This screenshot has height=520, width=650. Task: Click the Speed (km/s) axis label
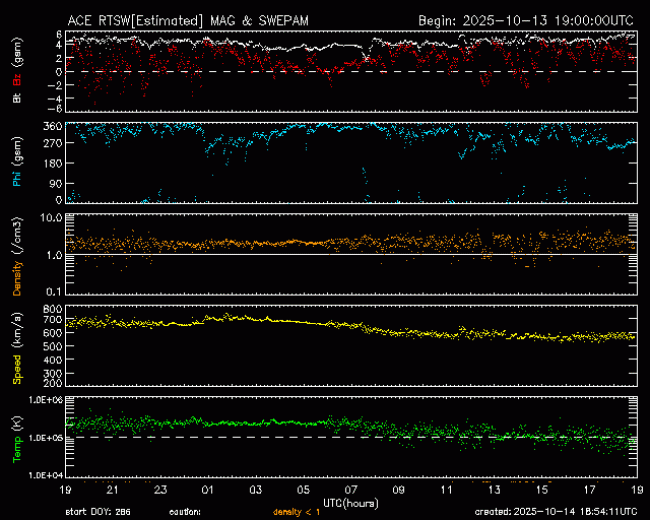(x=17, y=344)
